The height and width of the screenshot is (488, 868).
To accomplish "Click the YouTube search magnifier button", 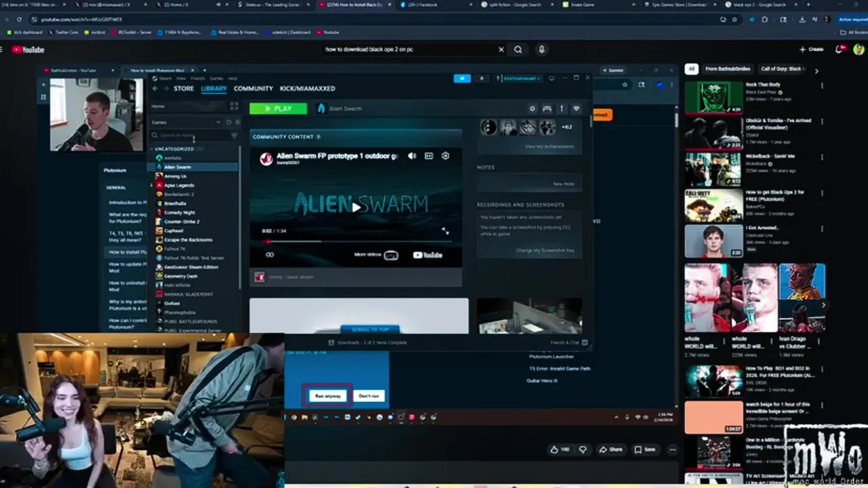I will tap(518, 49).
